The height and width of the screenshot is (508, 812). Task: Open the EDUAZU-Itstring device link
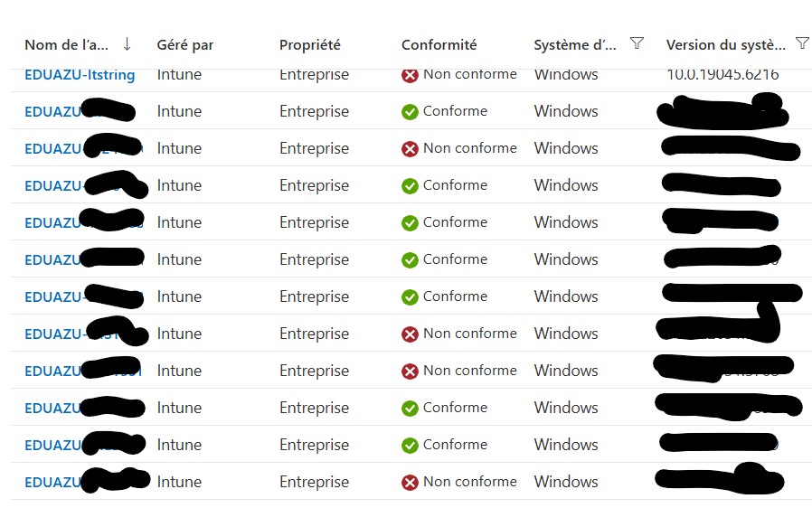80,75
